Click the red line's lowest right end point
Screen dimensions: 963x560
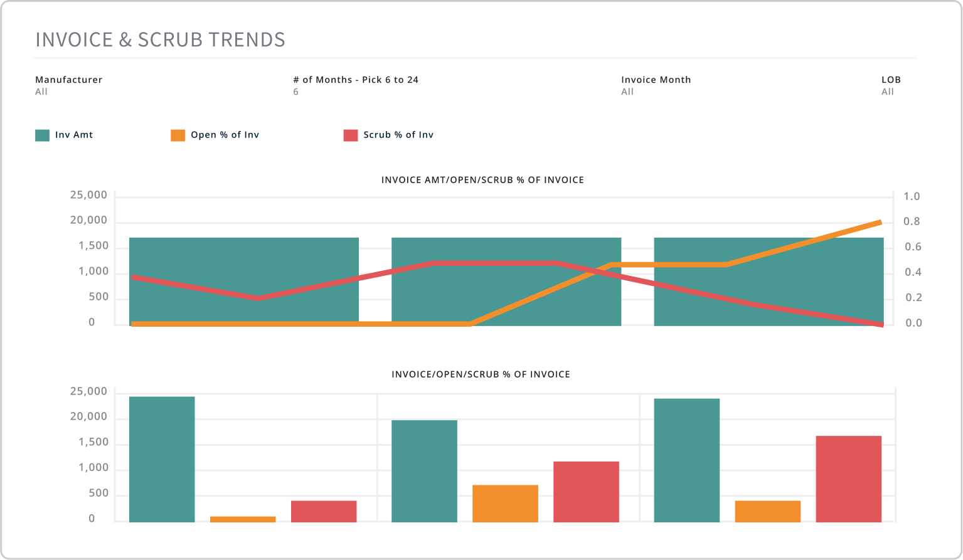click(881, 324)
